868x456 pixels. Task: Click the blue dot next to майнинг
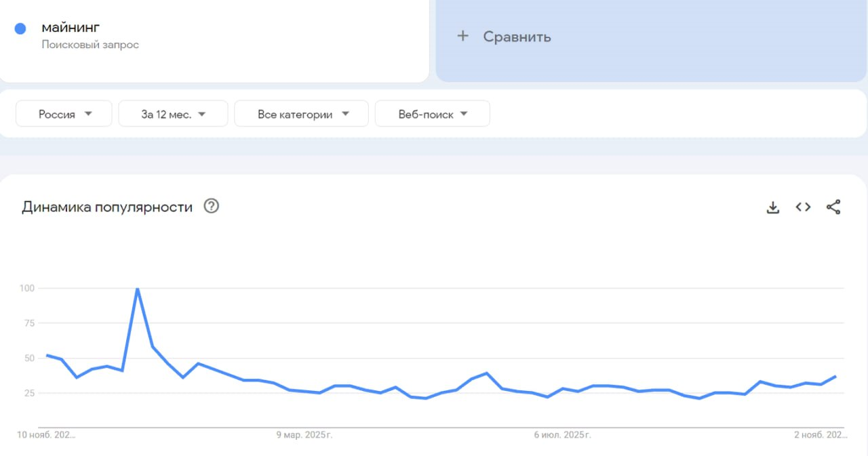pyautogui.click(x=20, y=28)
